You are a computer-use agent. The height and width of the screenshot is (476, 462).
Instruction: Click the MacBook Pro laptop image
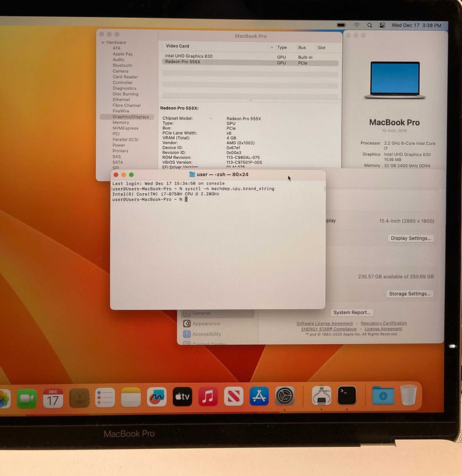395,80
